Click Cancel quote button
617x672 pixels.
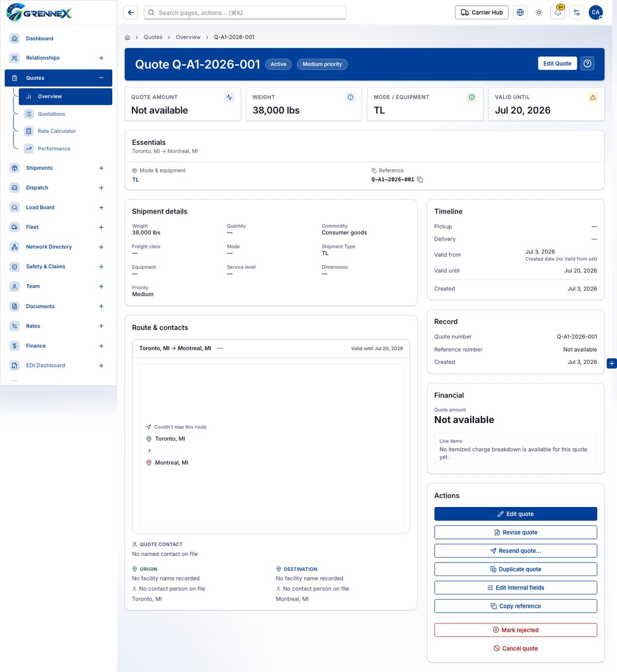click(516, 648)
